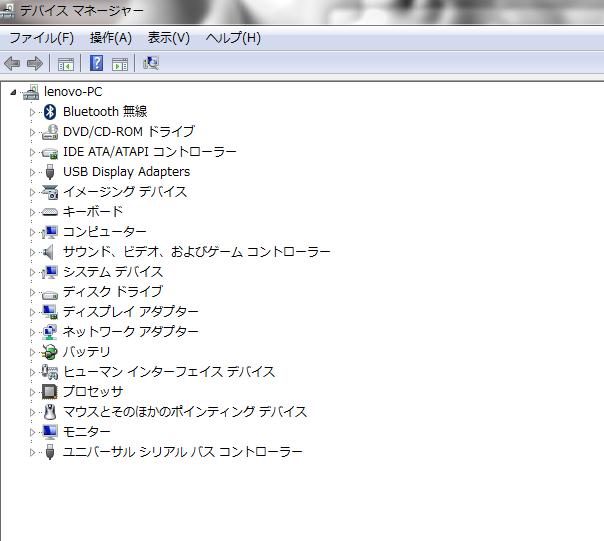Viewport: 604px width, 541px height.
Task: Click the バッテリ battery icon
Action: [x=50, y=352]
